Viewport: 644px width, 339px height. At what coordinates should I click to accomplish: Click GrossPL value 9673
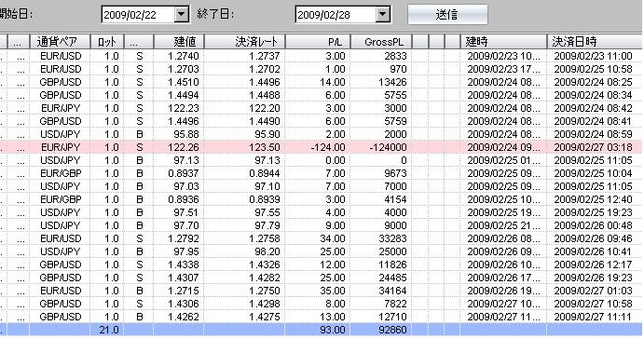[395, 173]
